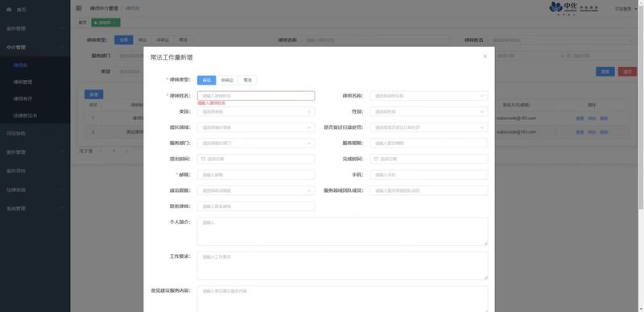Click the previous page pagination arrow
This screenshot has width=644, height=312.
101,152
